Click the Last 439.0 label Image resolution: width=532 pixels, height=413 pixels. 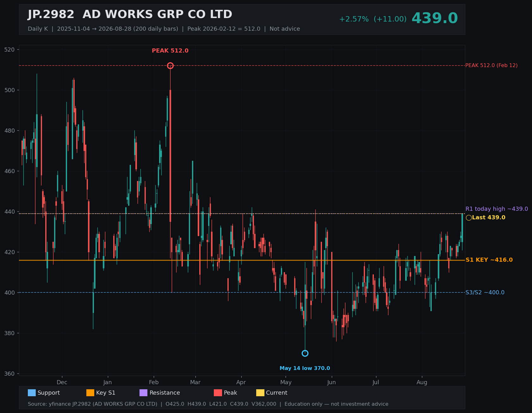click(489, 218)
